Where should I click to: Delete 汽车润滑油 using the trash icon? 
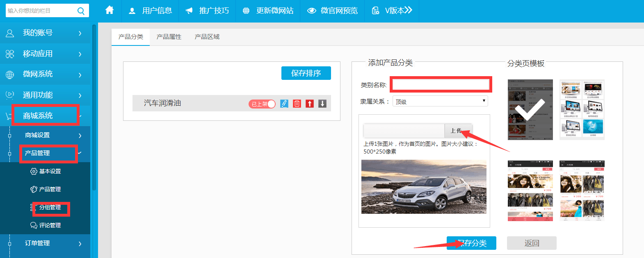pyautogui.click(x=297, y=104)
